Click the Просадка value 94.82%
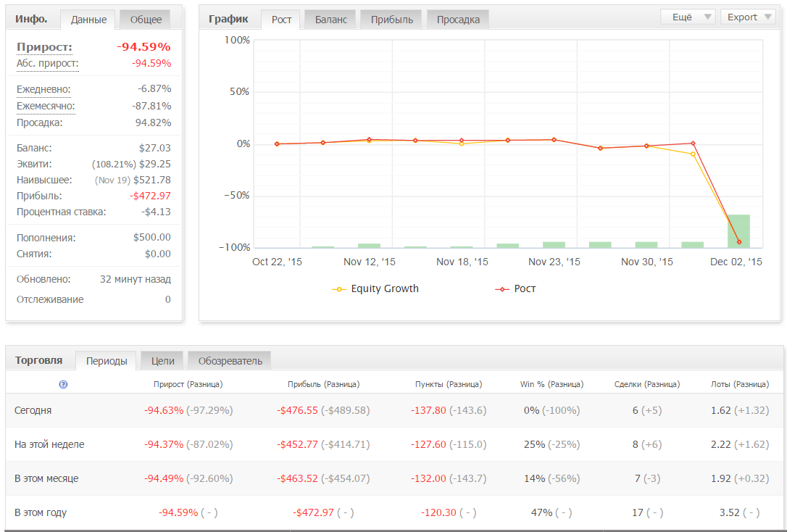The width and height of the screenshot is (787, 532). [153, 123]
